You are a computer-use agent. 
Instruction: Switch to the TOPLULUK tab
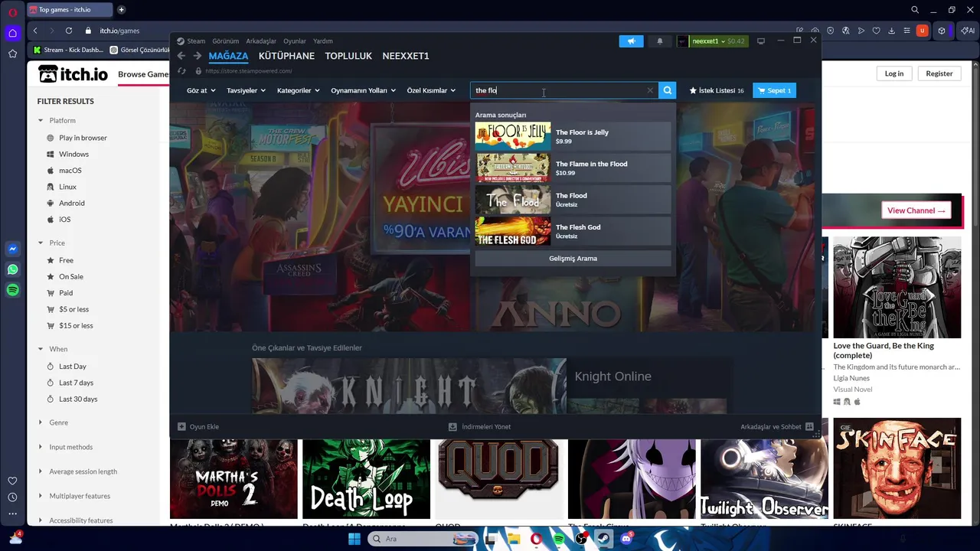[348, 56]
